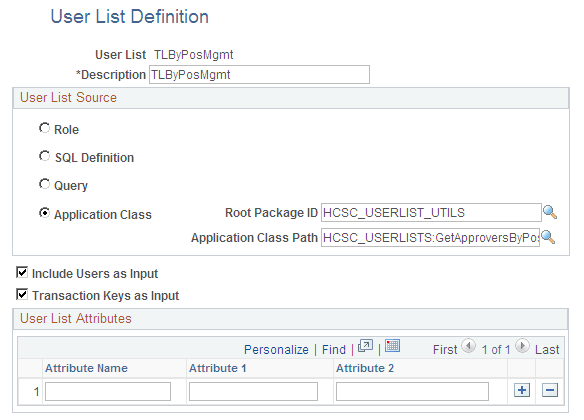The image size is (584, 420).
Task: Select the row count text 1 of 1
Action: (496, 350)
